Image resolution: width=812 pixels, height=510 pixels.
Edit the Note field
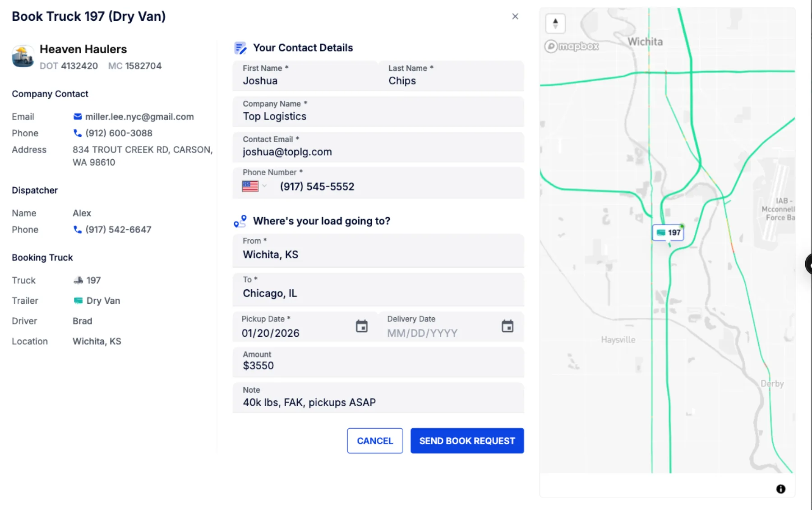click(378, 397)
